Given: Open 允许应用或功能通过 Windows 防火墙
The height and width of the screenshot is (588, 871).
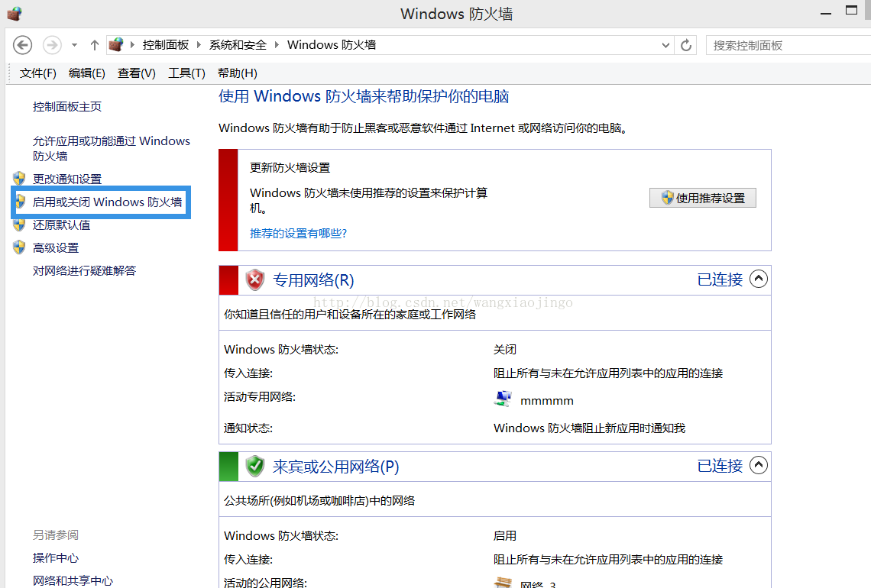Looking at the screenshot, I should (111, 148).
